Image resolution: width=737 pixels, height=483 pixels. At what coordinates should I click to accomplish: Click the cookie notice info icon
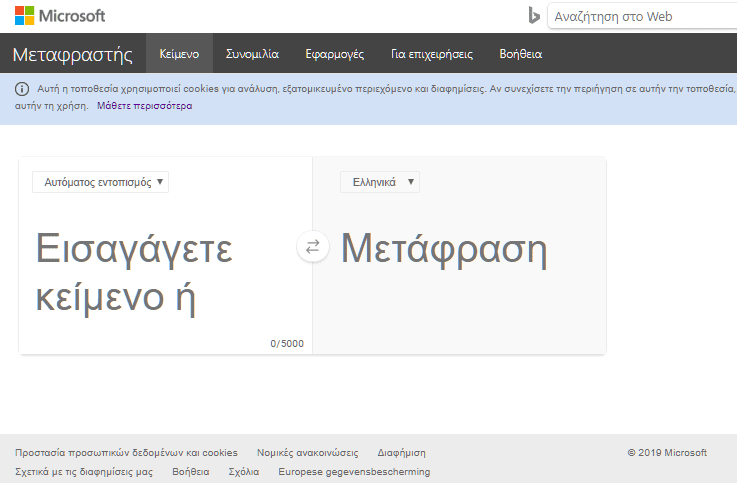(22, 89)
